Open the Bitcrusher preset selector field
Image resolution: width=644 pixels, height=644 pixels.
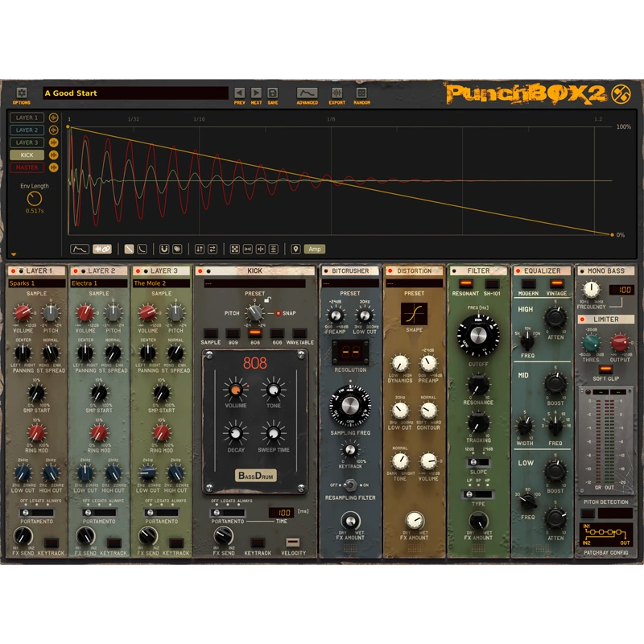350,283
